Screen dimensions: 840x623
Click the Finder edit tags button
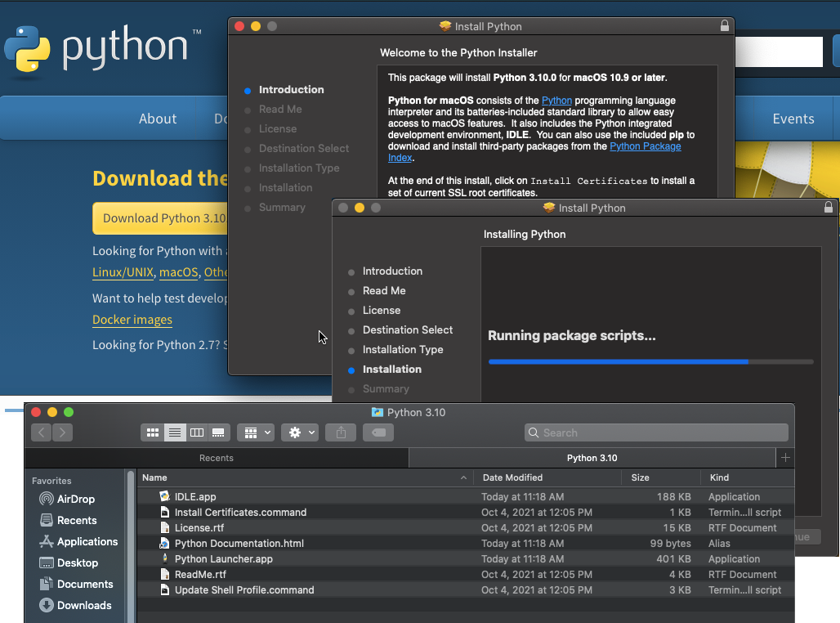pos(378,433)
